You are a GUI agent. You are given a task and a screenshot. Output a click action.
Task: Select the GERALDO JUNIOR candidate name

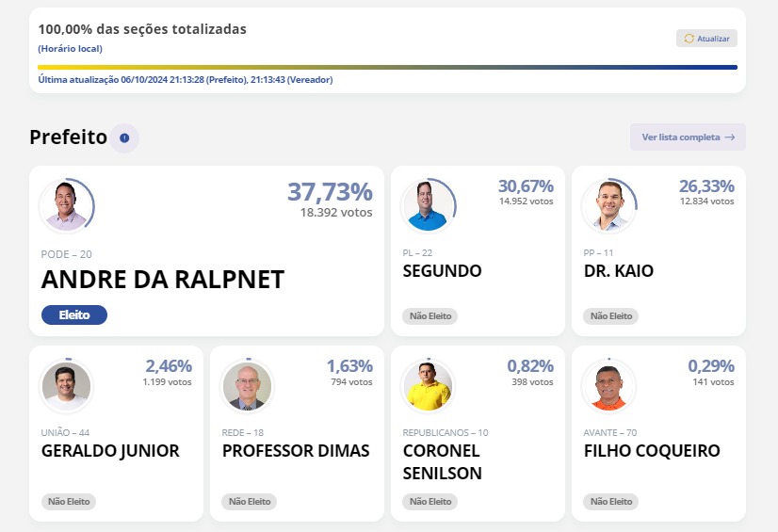click(x=110, y=451)
